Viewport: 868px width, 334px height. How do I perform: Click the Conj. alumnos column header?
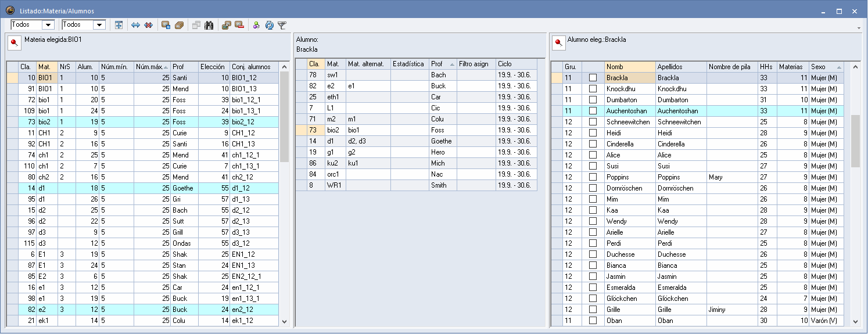click(x=254, y=67)
